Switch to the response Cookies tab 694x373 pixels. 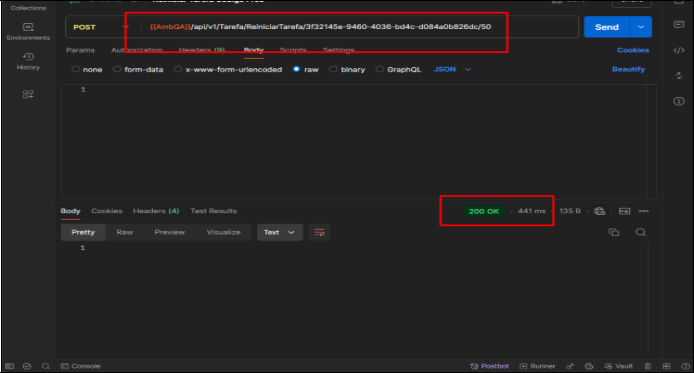tap(107, 211)
